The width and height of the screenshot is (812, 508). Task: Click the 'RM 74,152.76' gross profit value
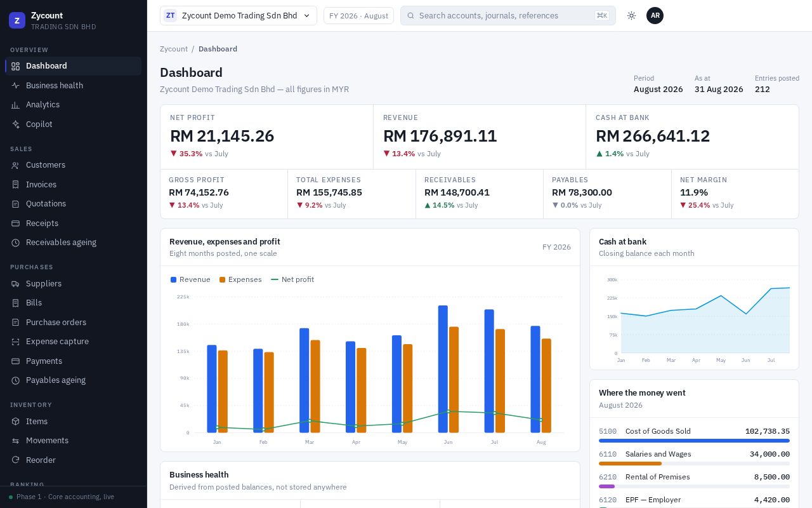[x=199, y=192]
